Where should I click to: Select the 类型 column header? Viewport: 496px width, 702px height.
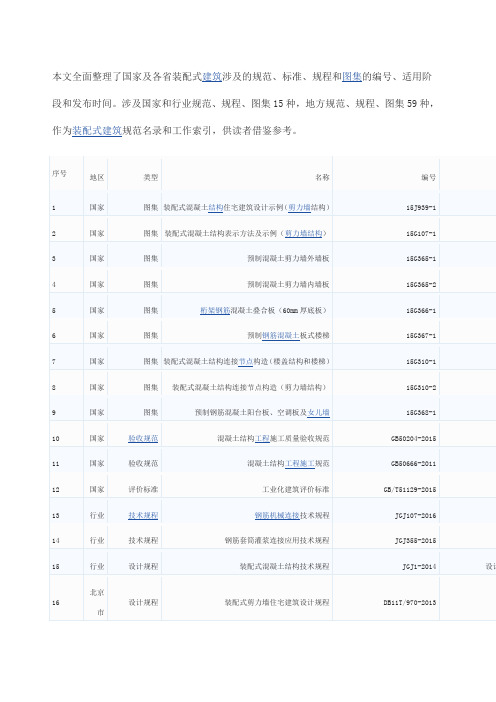pos(151,177)
